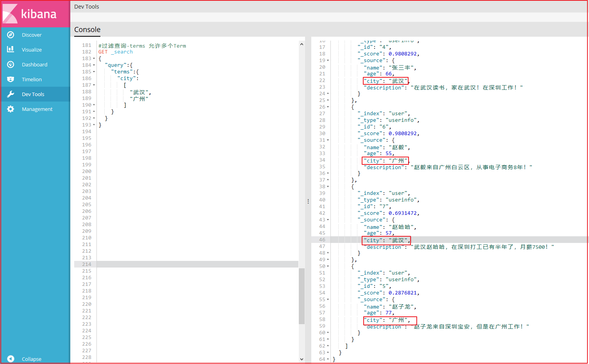Image resolution: width=589 pixels, height=364 pixels.
Task: Open the Visualize section
Action: (32, 50)
